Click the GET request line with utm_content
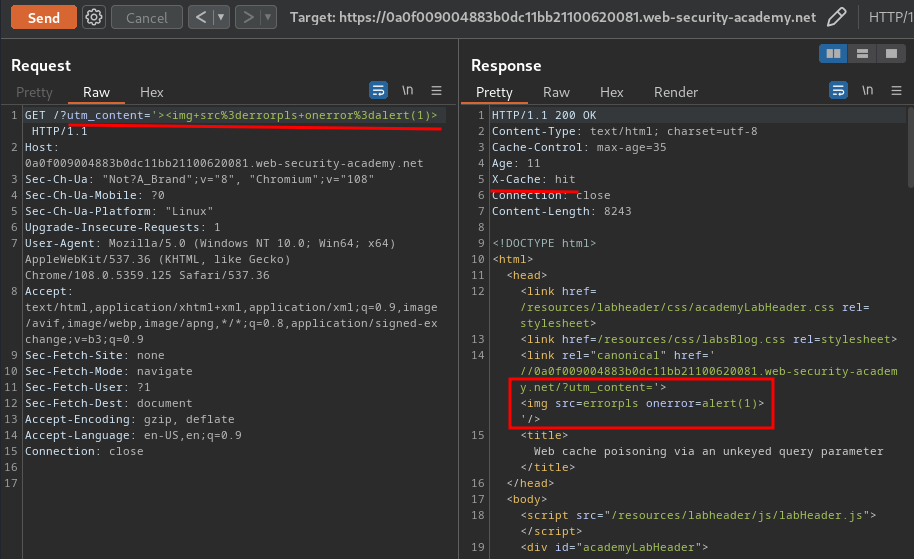Screen dimensions: 914x559 [231, 115]
